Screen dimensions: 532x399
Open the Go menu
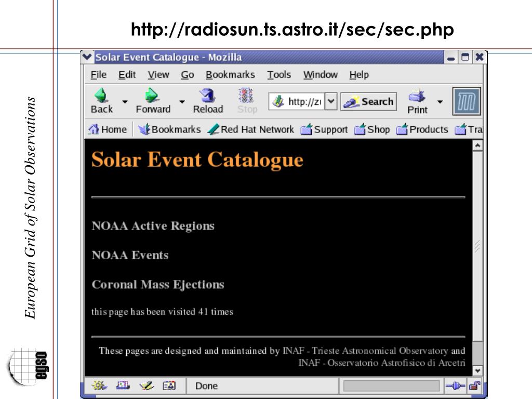pyautogui.click(x=187, y=75)
